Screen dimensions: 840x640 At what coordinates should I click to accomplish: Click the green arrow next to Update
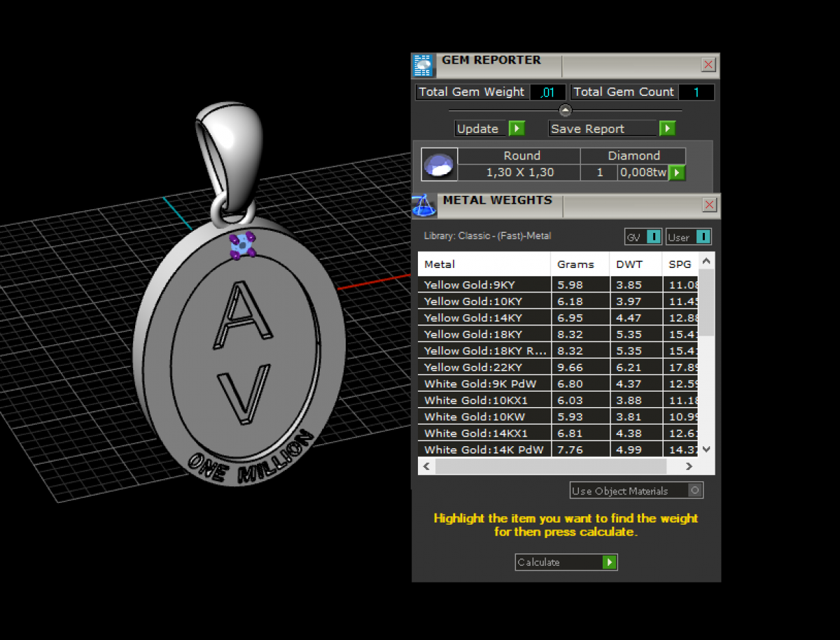517,129
